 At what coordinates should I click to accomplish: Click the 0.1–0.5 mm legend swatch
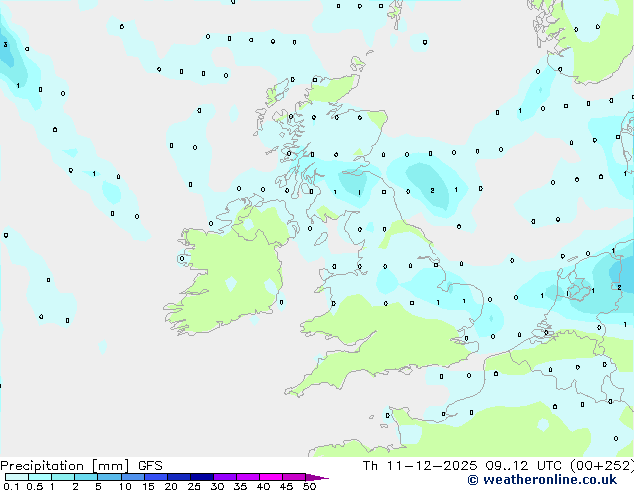17,477
